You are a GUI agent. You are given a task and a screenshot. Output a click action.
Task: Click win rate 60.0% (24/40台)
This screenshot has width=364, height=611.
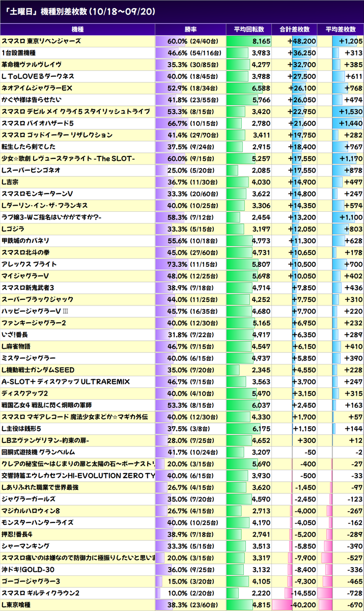[193, 41]
